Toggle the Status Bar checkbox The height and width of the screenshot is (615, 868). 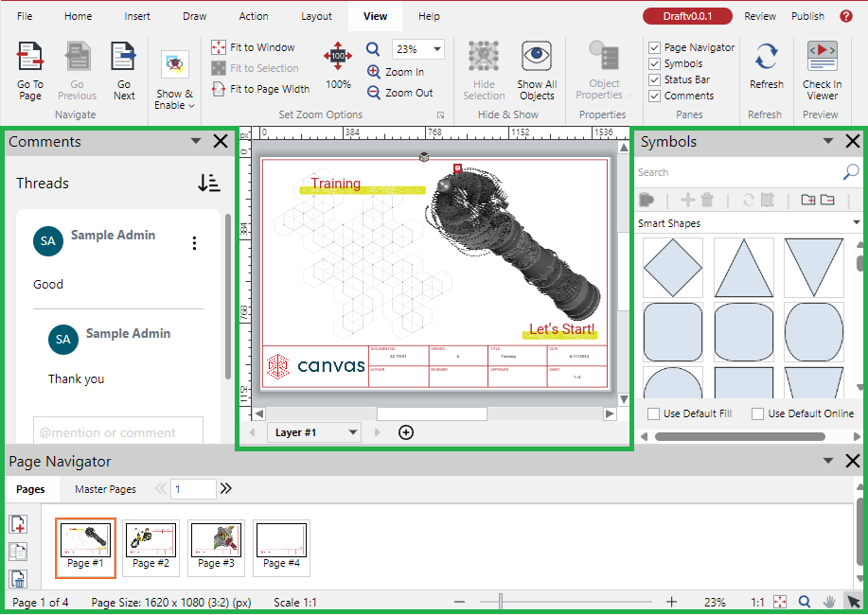tap(655, 79)
